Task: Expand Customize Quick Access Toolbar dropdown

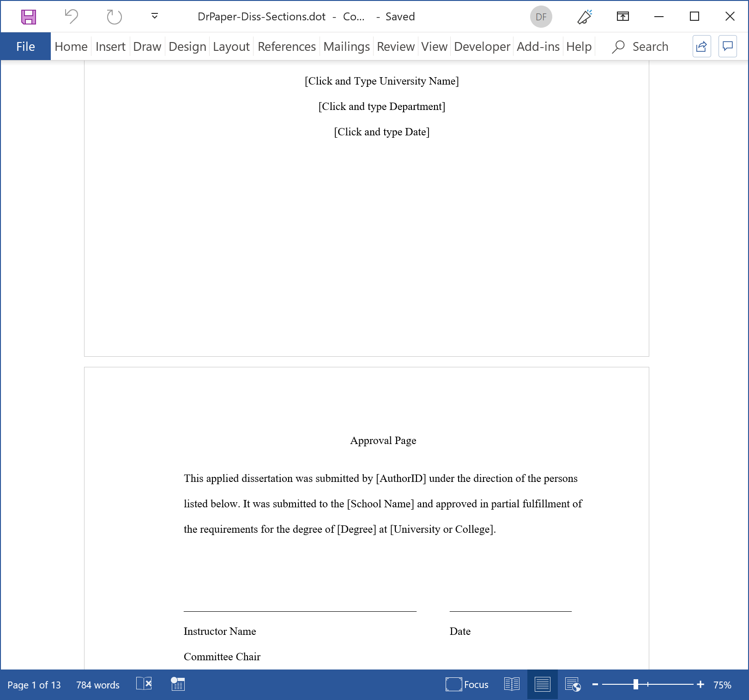Action: point(155,17)
